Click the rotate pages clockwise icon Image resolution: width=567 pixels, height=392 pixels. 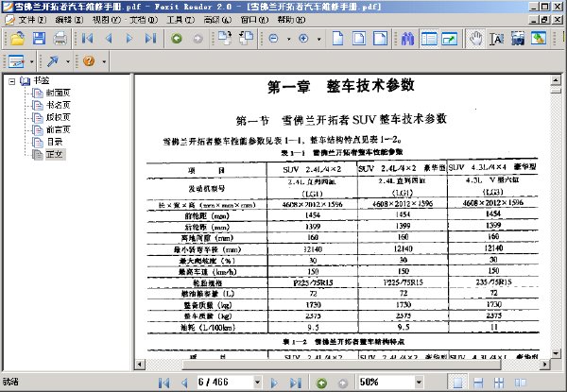click(x=225, y=38)
